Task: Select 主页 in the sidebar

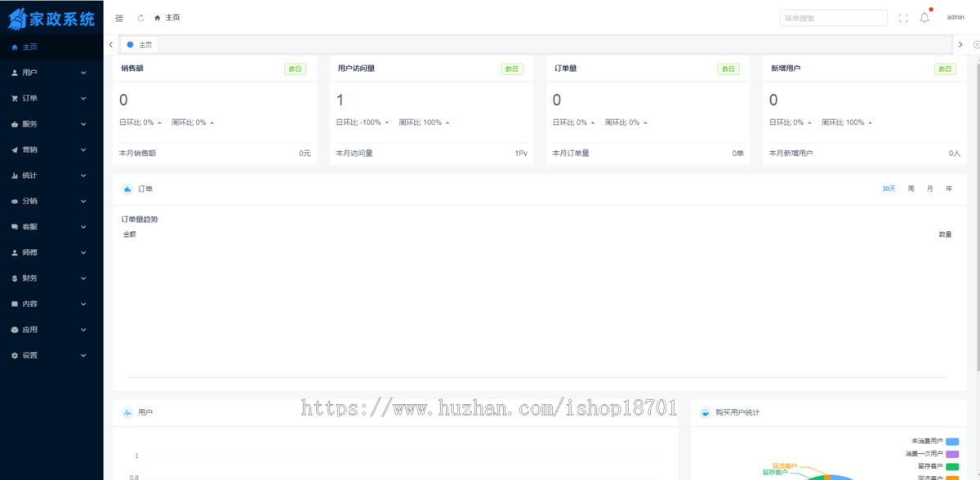Action: coord(51,47)
